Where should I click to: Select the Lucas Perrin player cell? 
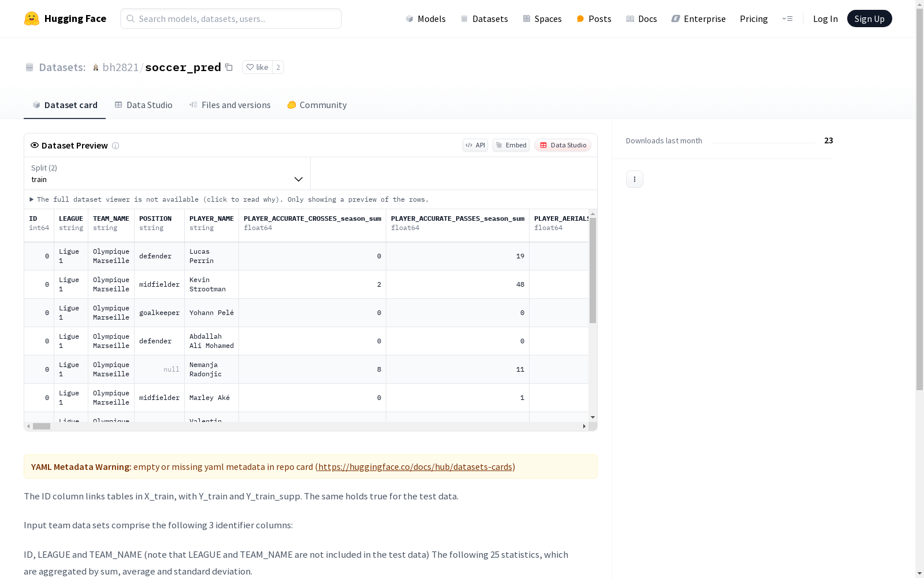point(212,256)
